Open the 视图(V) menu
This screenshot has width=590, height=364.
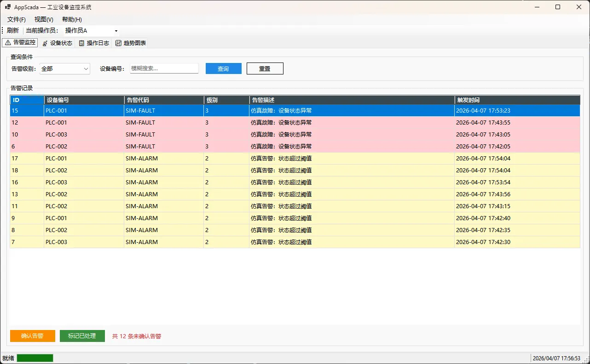(x=44, y=19)
